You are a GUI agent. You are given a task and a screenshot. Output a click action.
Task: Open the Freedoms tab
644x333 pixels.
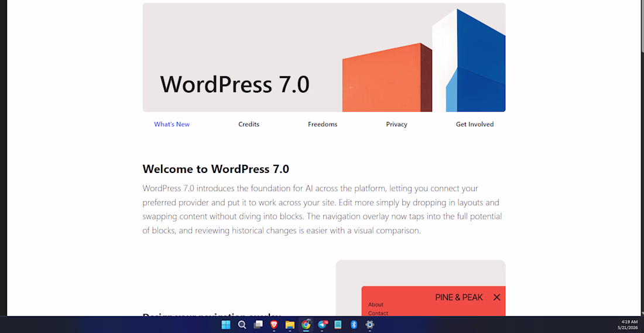click(323, 124)
